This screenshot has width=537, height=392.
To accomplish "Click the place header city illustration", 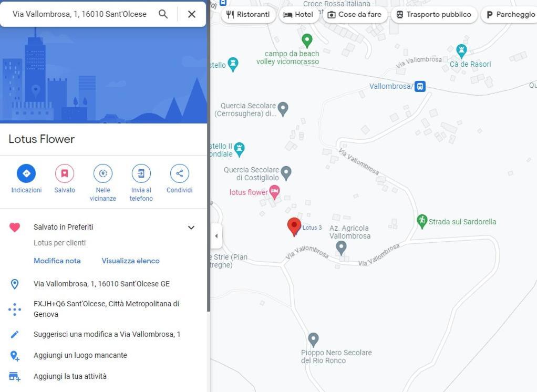I will click(104, 75).
